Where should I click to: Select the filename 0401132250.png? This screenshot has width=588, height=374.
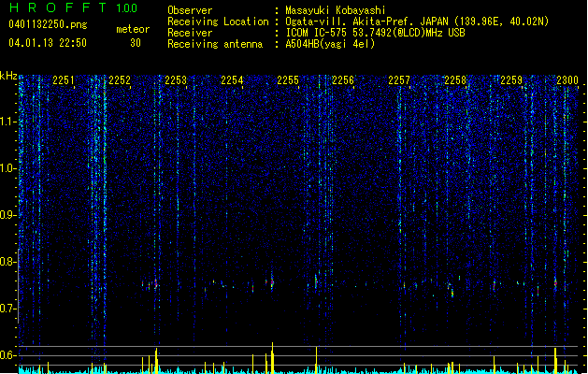click(48, 24)
